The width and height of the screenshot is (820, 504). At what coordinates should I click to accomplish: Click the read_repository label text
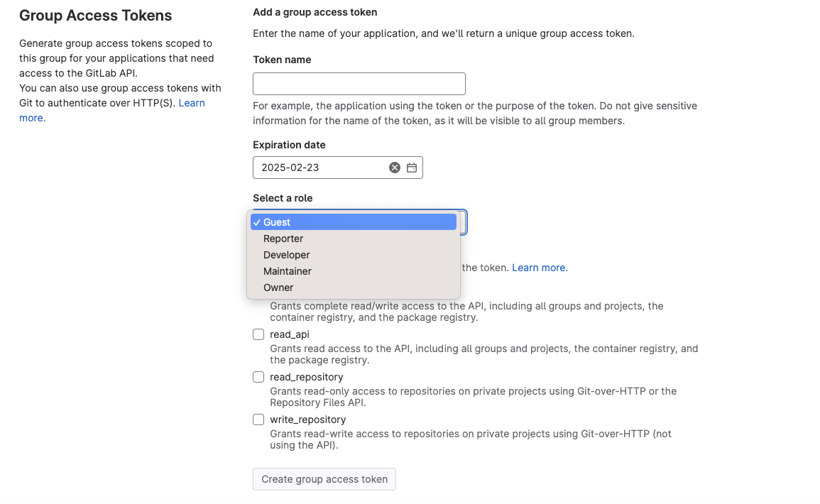307,377
